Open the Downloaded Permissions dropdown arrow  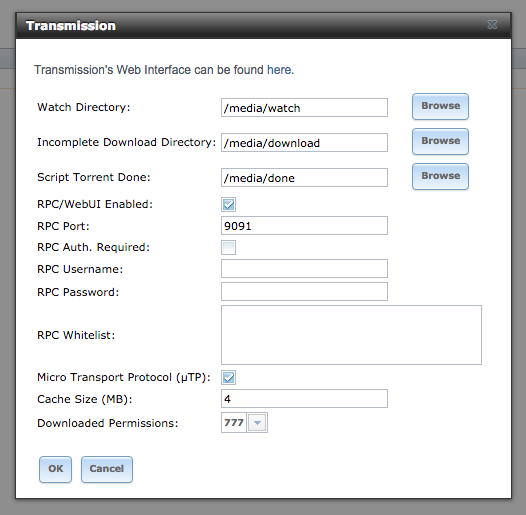[x=257, y=423]
